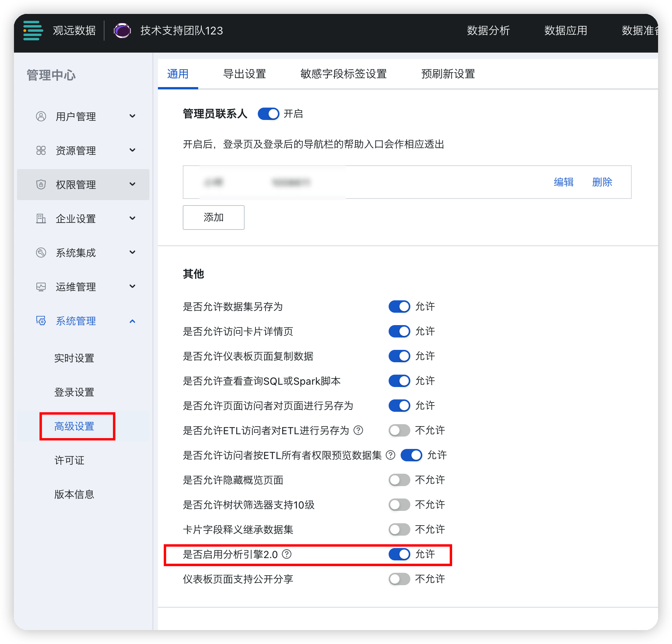
Task: Switch to the 导出设置 tab
Action: click(245, 74)
